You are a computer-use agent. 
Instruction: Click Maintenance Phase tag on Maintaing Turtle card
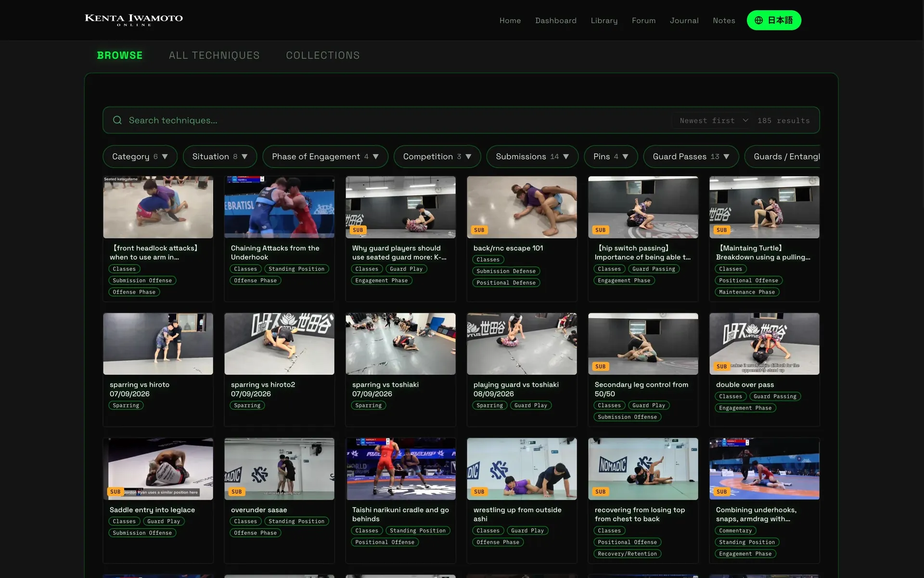click(747, 292)
